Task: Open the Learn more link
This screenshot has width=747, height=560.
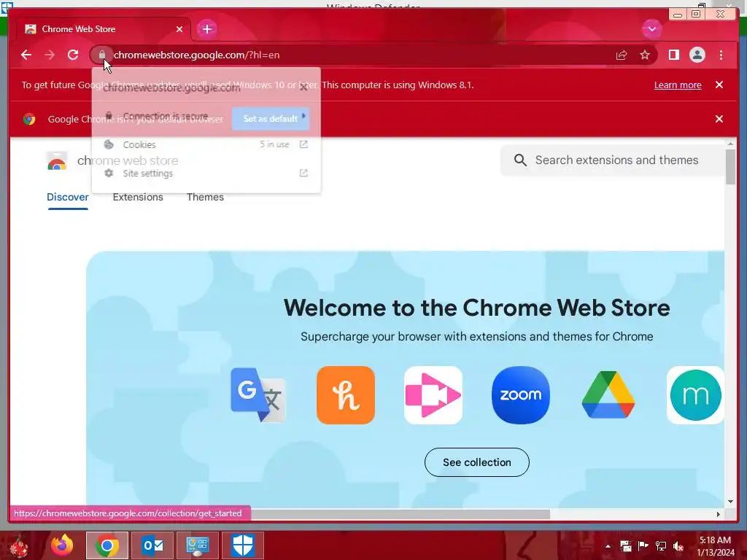Action: 678,85
